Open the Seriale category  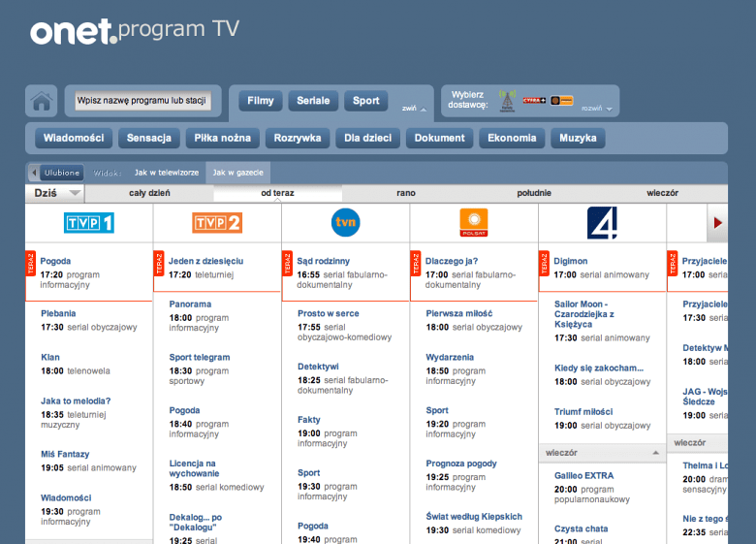tap(313, 101)
